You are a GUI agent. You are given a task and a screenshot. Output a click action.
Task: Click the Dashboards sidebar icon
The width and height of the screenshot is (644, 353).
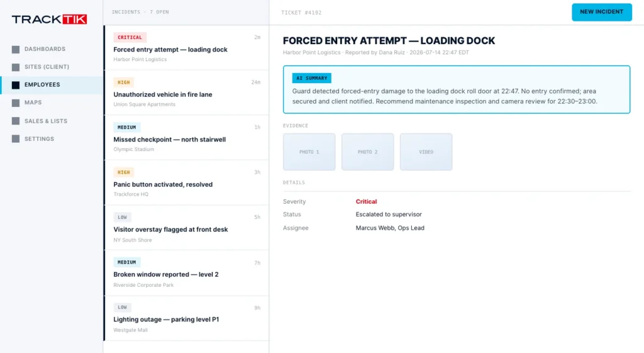click(16, 49)
